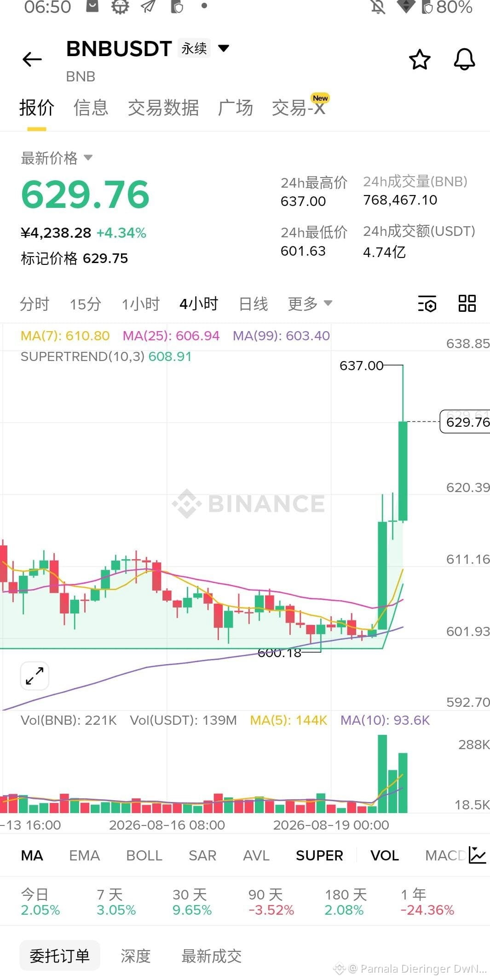Tap the 今日 2.05% performance figure
The width and height of the screenshot is (490, 980).
click(40, 902)
